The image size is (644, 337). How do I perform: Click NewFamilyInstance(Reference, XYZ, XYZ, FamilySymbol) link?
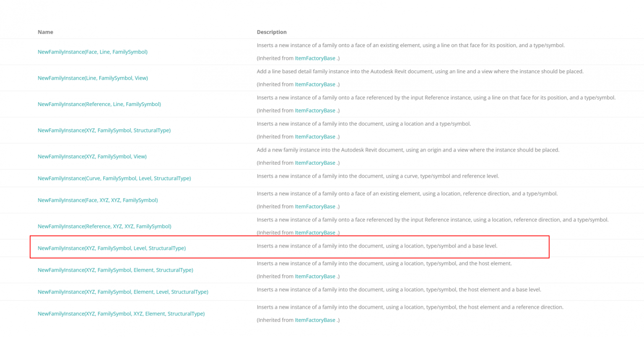[x=104, y=226]
